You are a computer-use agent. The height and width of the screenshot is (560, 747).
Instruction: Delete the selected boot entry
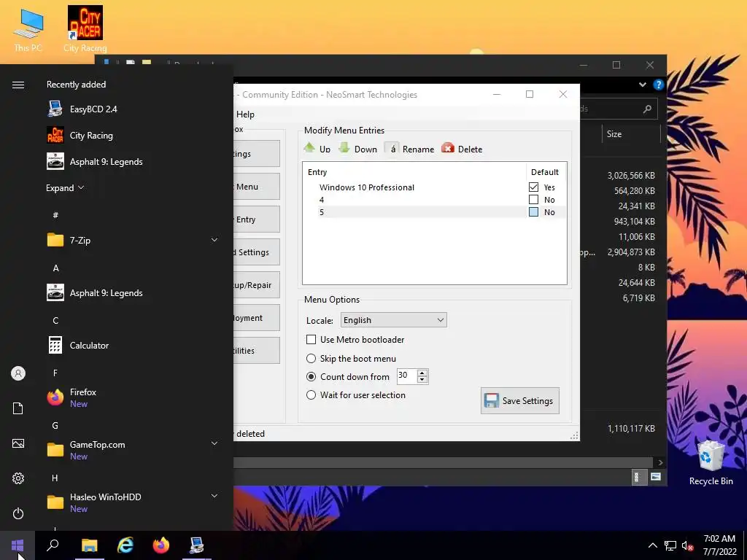coord(462,149)
